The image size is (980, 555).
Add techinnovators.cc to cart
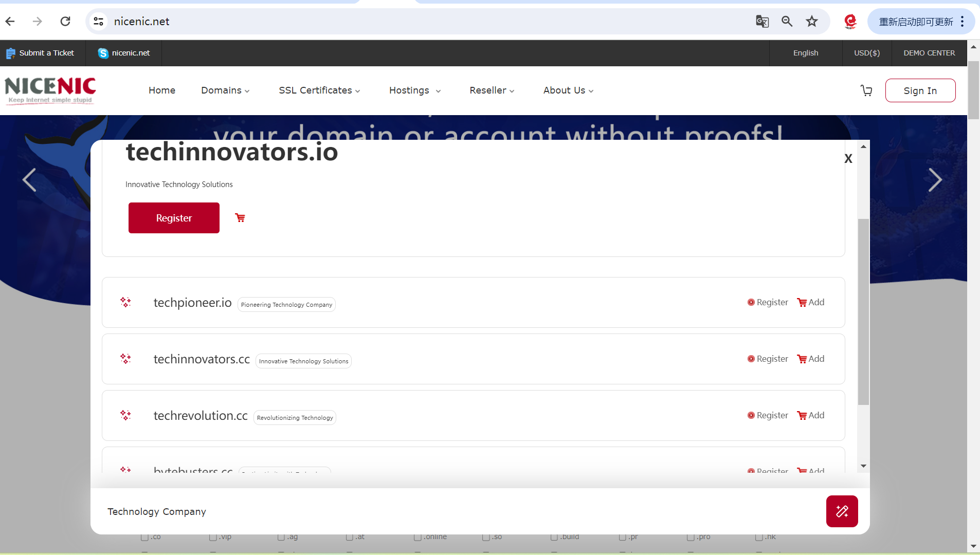coord(811,359)
